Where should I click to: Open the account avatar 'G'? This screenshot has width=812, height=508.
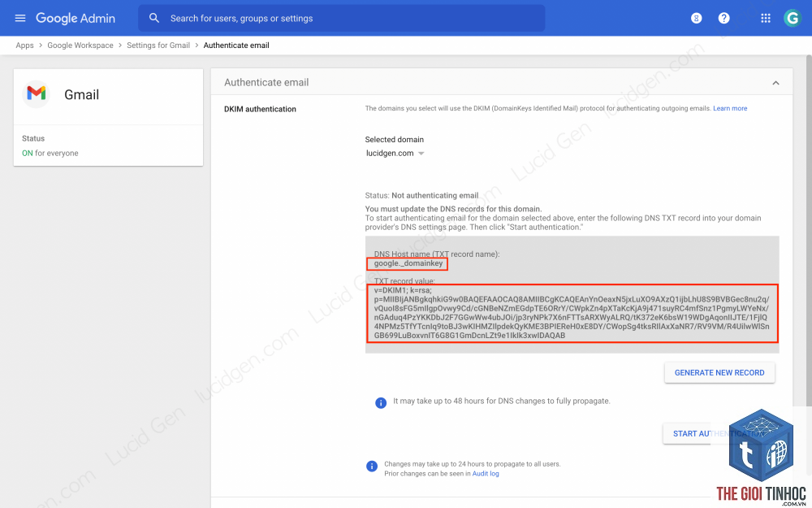pyautogui.click(x=793, y=18)
